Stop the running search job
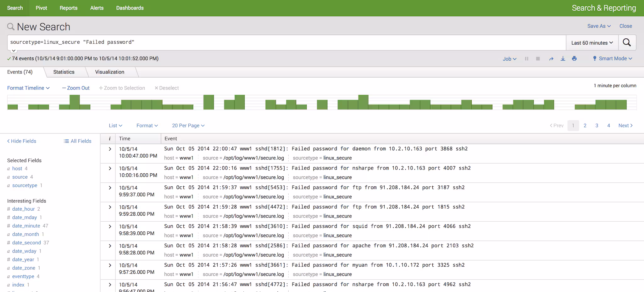Viewport: 644px width, 292px height. pyautogui.click(x=538, y=59)
